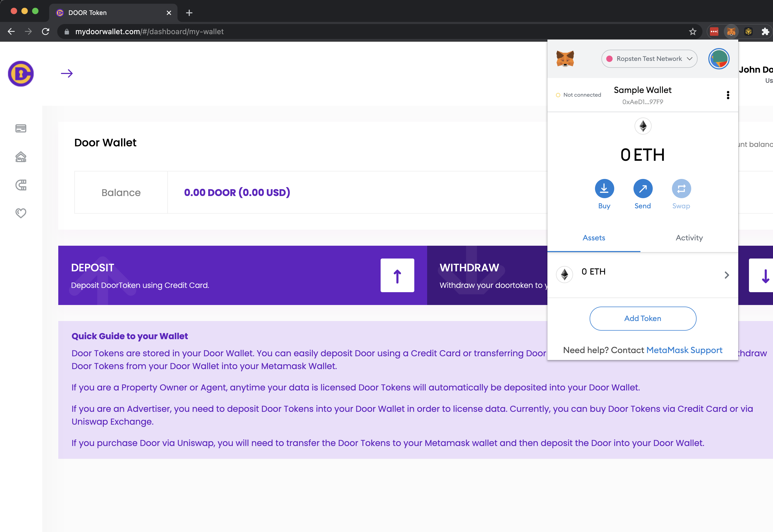The width and height of the screenshot is (773, 532).
Task: Click the Door Wallet heading
Action: (x=105, y=143)
